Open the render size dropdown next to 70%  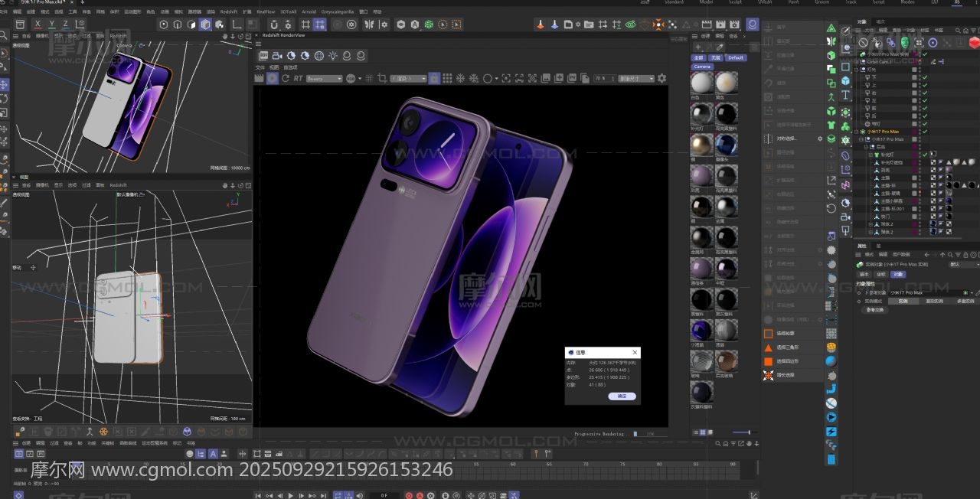[x=636, y=79]
